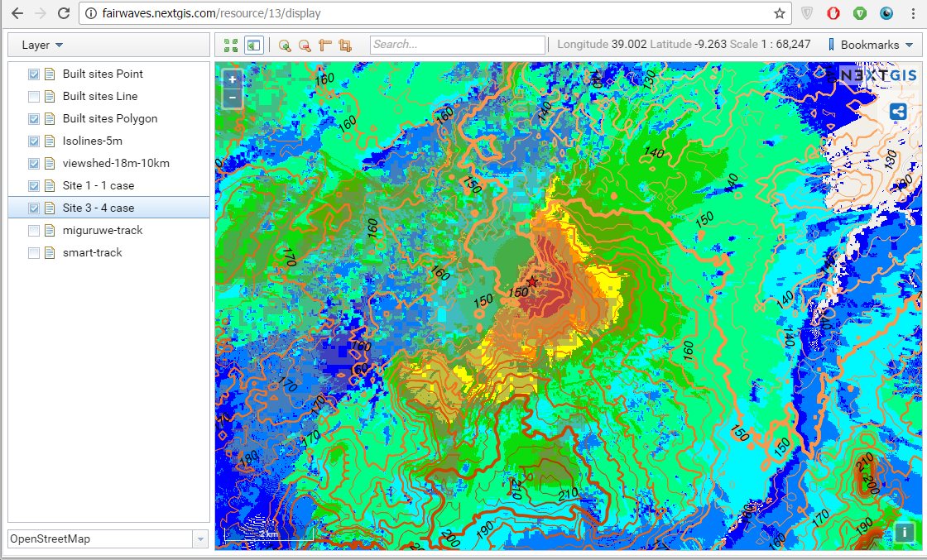Open the map info button

(x=904, y=533)
